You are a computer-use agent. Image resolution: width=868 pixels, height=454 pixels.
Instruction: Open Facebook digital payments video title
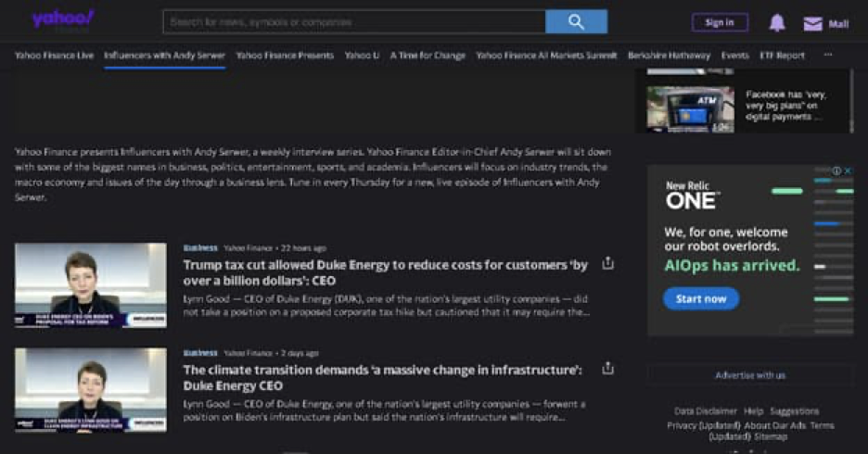click(x=785, y=106)
